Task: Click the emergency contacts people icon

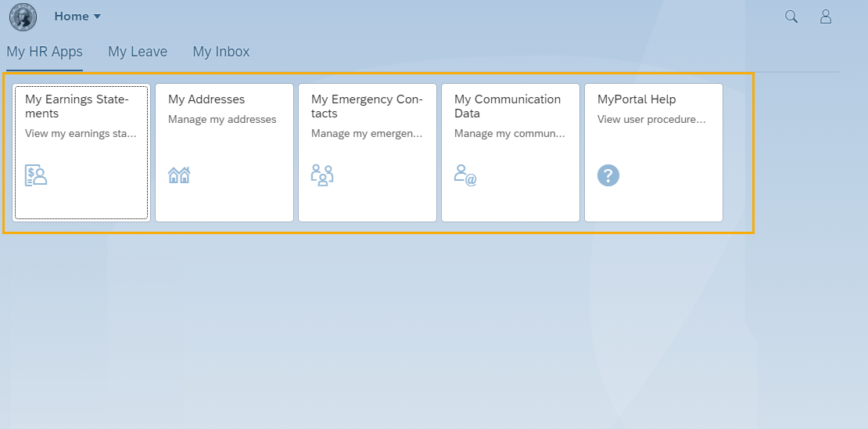Action: point(322,175)
